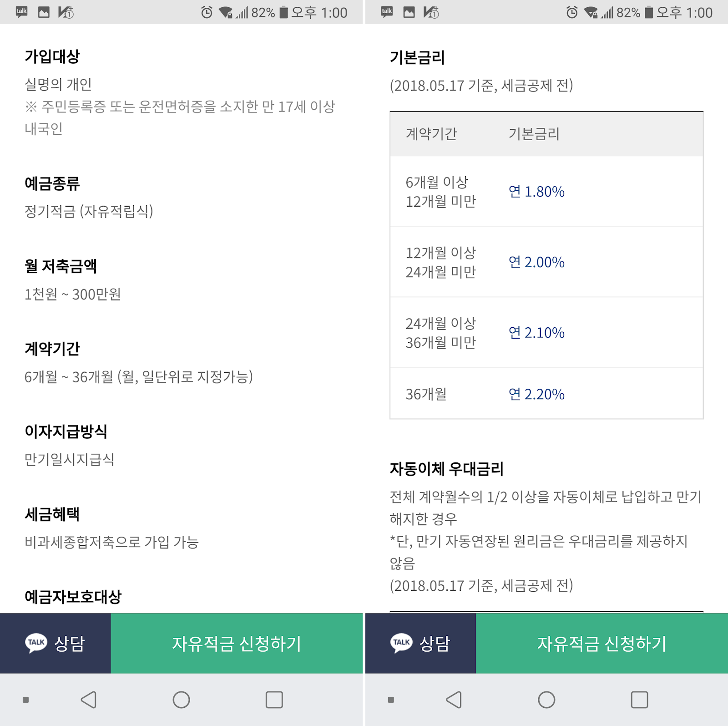
Task: Select the 연 1.80% interest rate row
Action: 546,192
